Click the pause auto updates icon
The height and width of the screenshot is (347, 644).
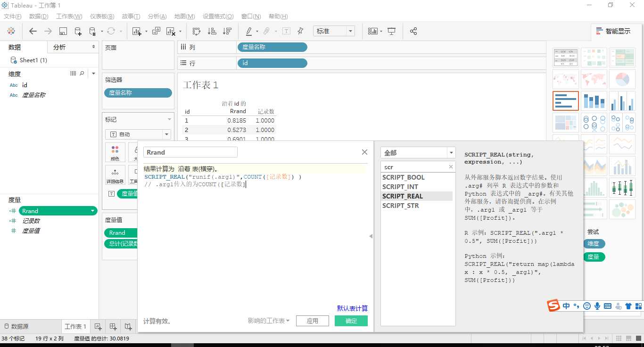[92, 31]
